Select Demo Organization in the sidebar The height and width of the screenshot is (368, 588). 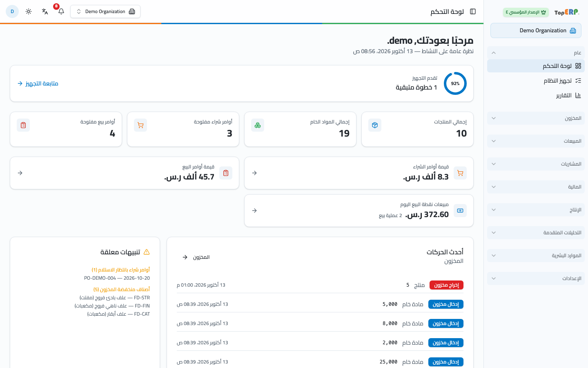pyautogui.click(x=536, y=31)
